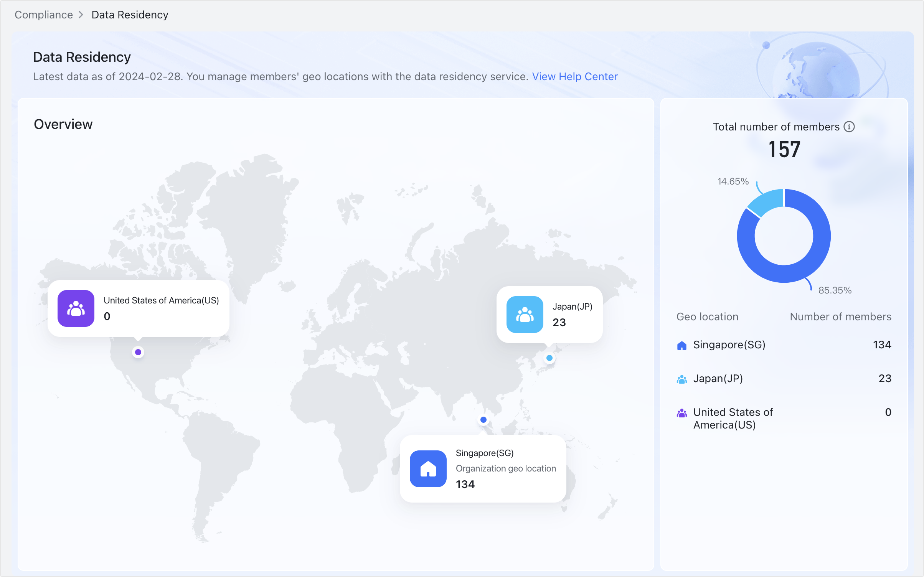Click the Singapore(SG) member count of 134
The height and width of the screenshot is (577, 924).
(883, 345)
